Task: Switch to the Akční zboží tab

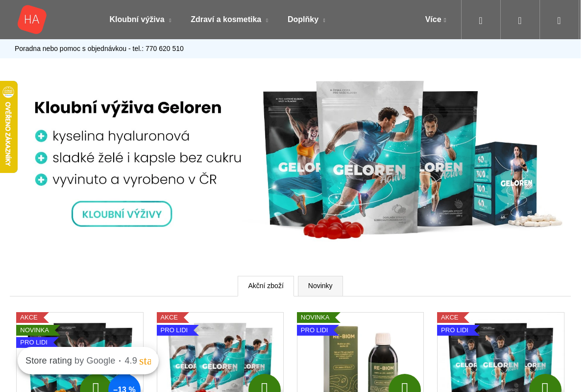Action: 266,286
